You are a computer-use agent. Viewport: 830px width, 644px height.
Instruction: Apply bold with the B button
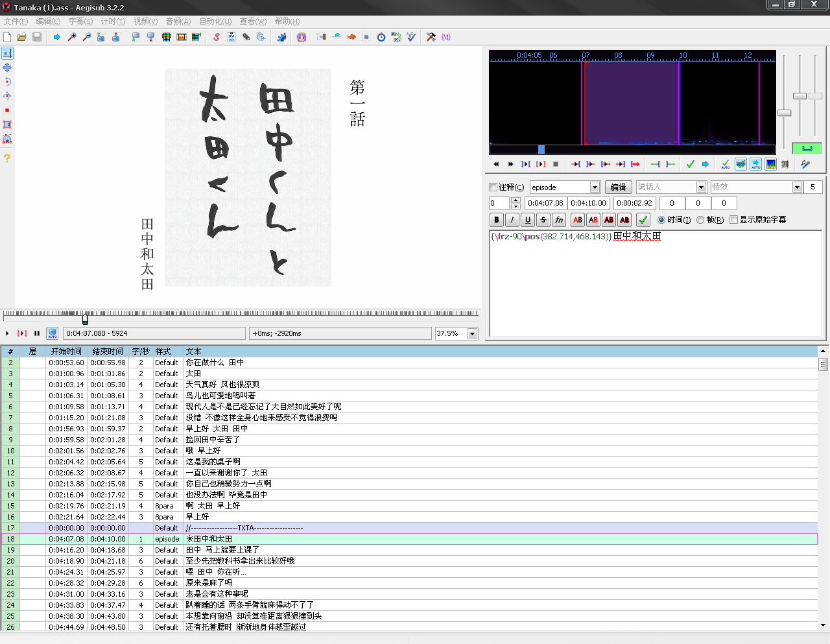click(x=497, y=220)
